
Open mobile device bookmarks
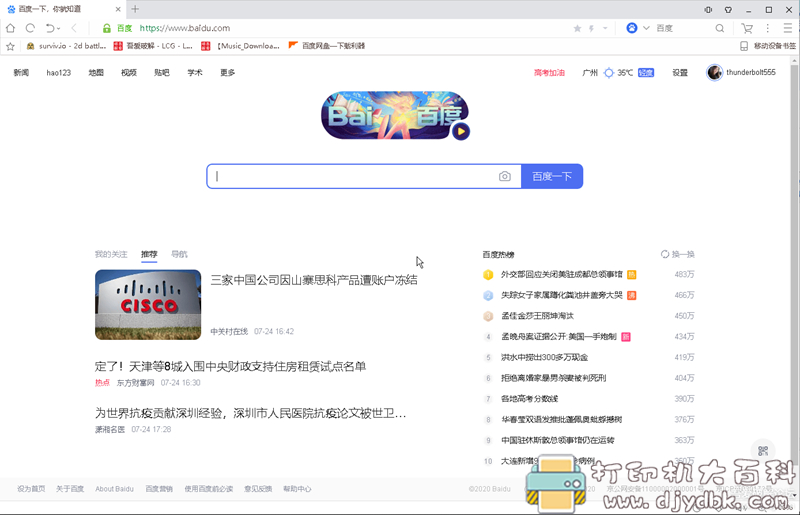coord(768,46)
